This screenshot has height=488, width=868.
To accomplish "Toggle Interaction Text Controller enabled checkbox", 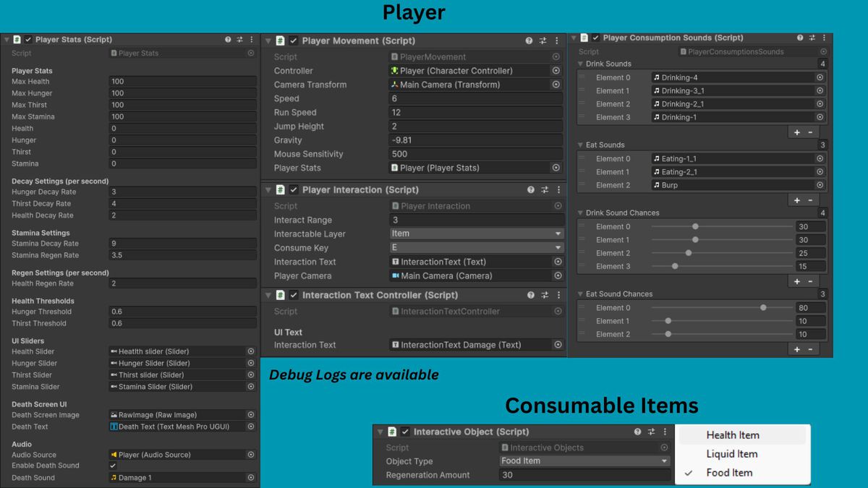I will [294, 296].
